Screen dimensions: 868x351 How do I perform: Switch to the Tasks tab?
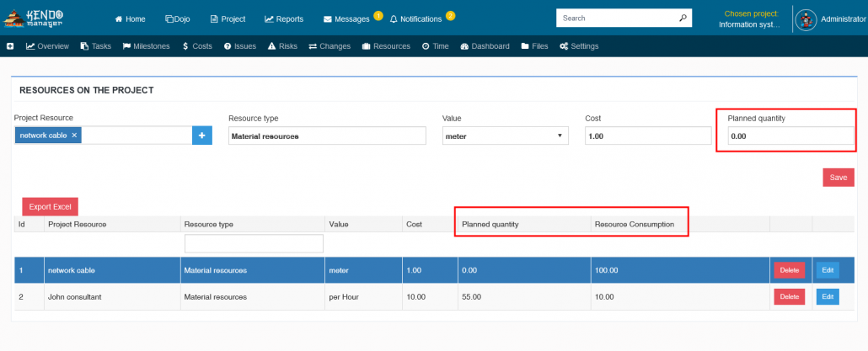click(96, 46)
